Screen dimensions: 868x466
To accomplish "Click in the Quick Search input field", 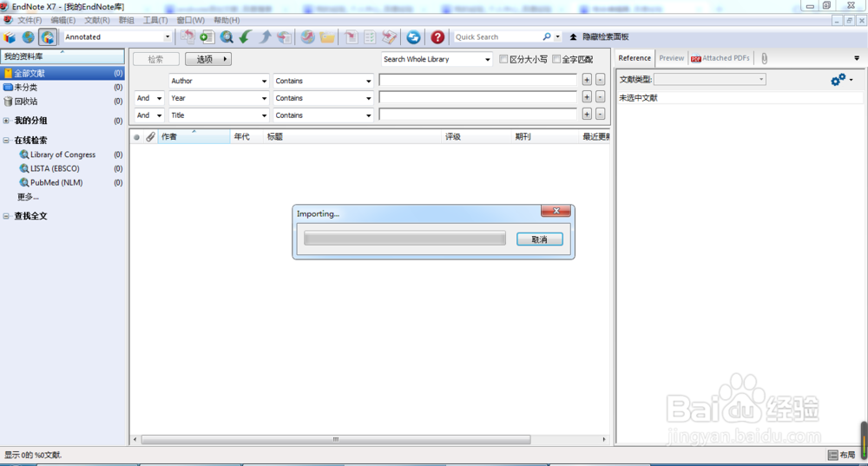I will tap(497, 36).
